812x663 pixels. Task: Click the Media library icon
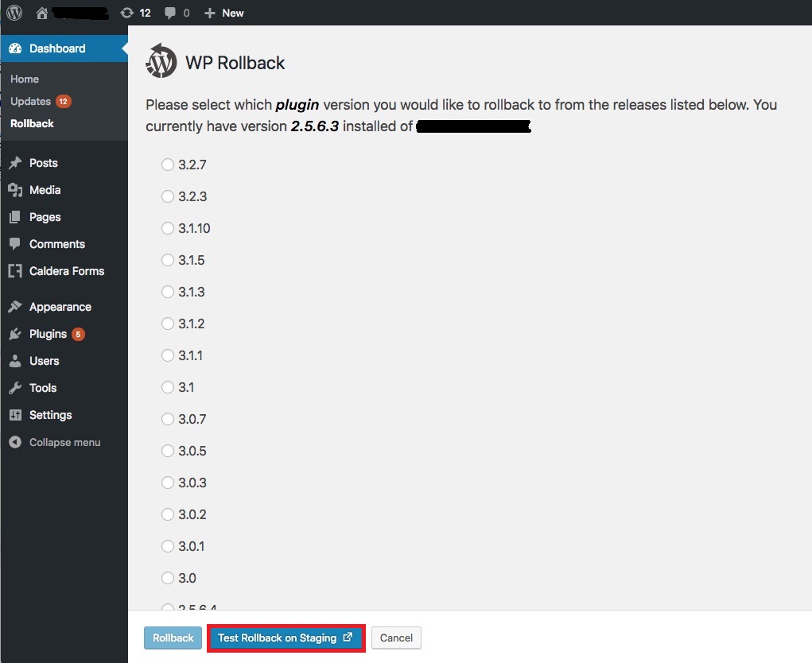point(15,190)
